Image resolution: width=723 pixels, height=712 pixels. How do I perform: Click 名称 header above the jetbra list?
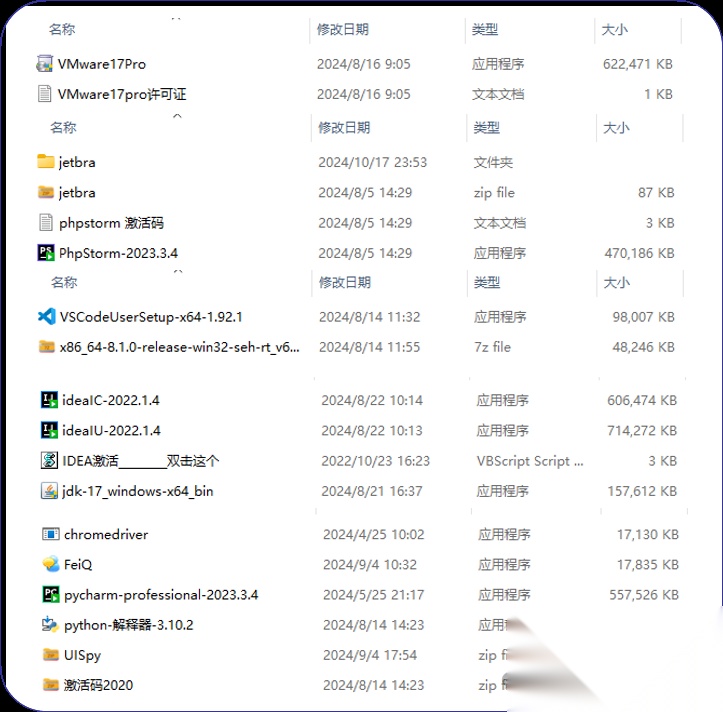pos(63,127)
